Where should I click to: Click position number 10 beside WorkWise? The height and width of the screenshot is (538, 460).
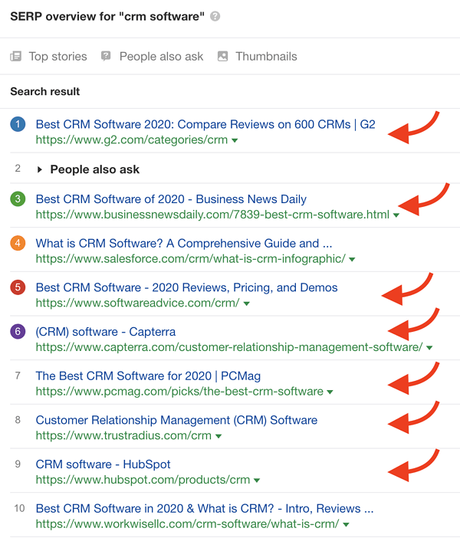coord(20,508)
